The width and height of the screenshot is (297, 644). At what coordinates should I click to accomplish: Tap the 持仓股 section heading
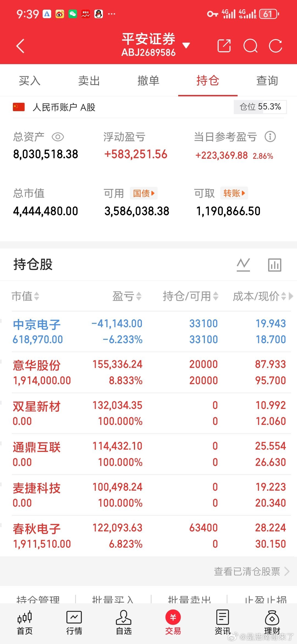(33, 264)
